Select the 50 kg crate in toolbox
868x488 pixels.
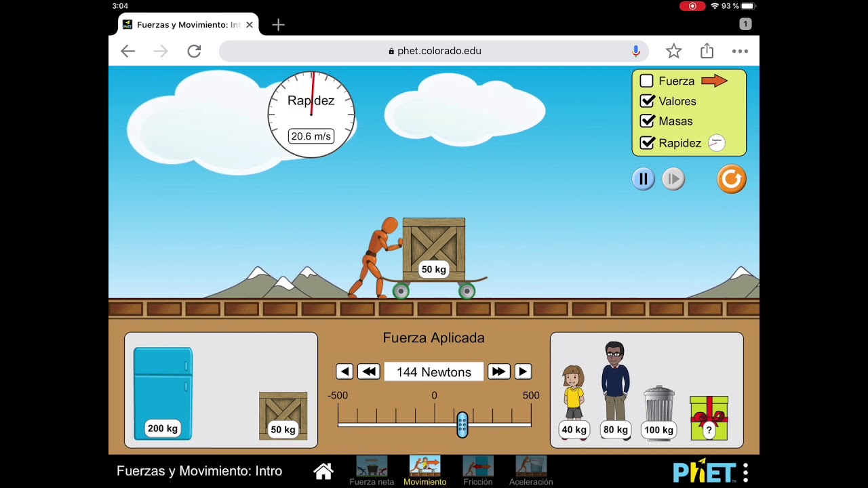click(x=283, y=416)
